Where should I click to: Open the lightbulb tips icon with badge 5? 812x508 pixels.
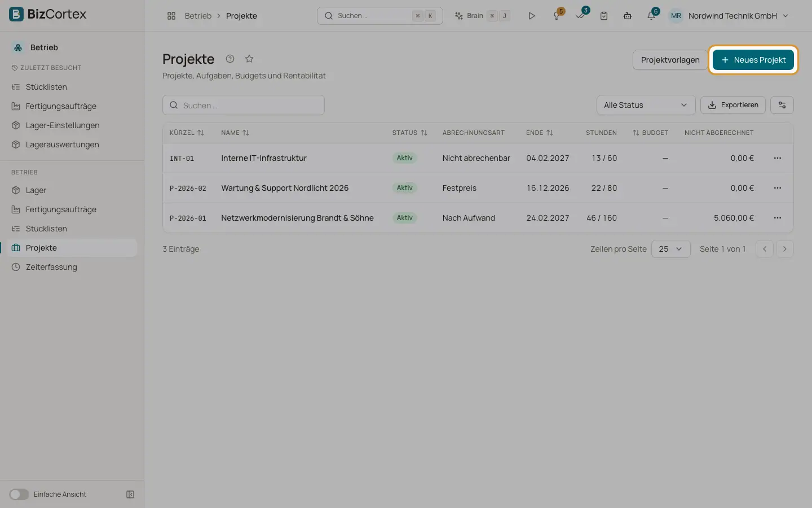[x=557, y=16]
